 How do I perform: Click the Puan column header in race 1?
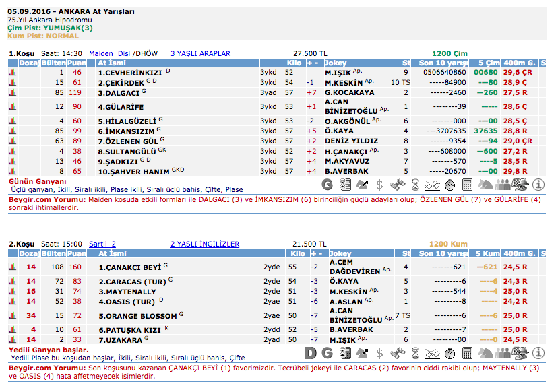pyautogui.click(x=77, y=63)
